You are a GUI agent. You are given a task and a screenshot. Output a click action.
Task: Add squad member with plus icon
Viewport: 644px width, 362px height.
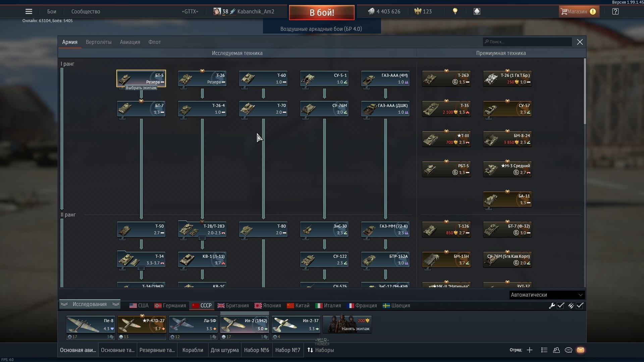[x=530, y=350]
